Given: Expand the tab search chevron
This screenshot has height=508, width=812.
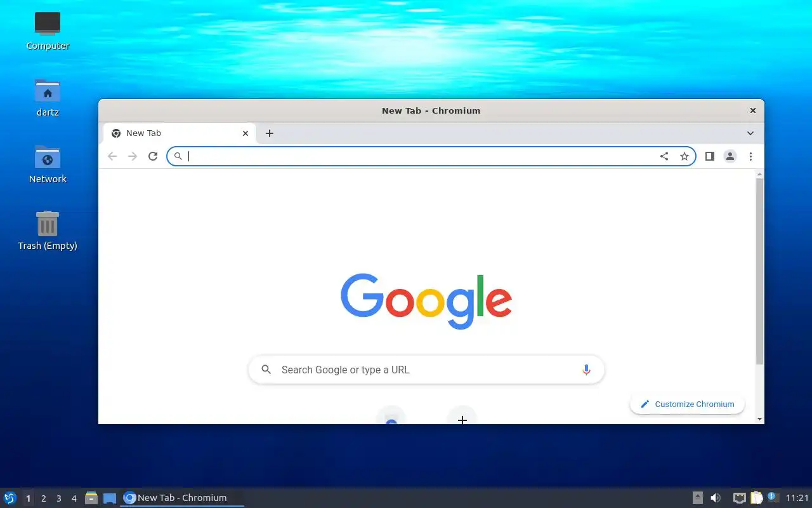Looking at the screenshot, I should pos(750,133).
